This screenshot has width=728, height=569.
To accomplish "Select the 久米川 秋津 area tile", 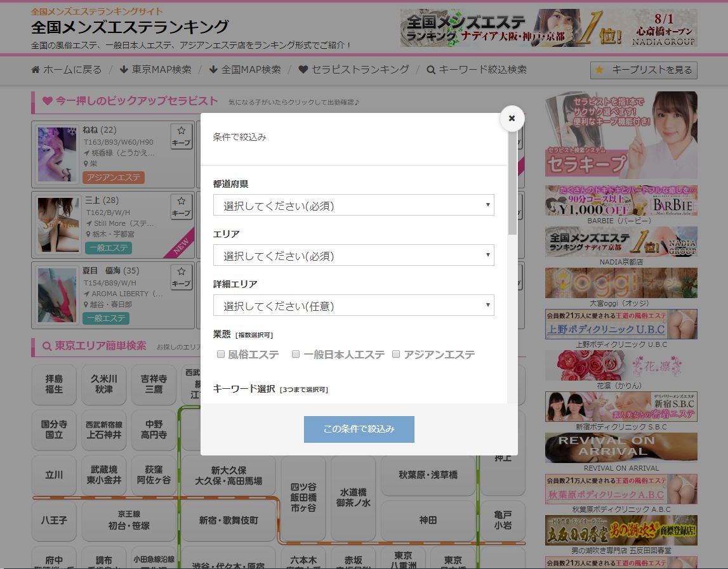I will click(x=104, y=384).
